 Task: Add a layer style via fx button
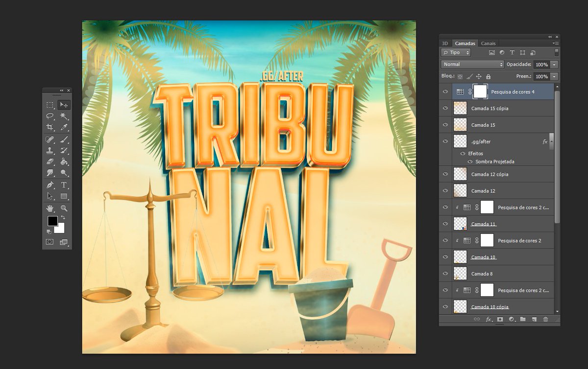[489, 319]
